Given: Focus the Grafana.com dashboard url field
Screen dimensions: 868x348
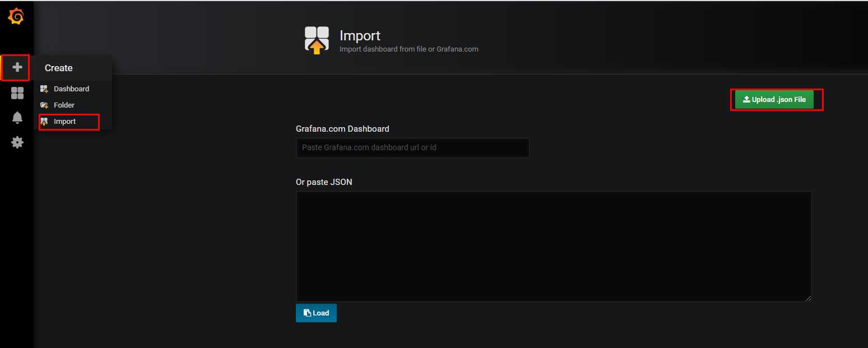Looking at the screenshot, I should tap(412, 147).
